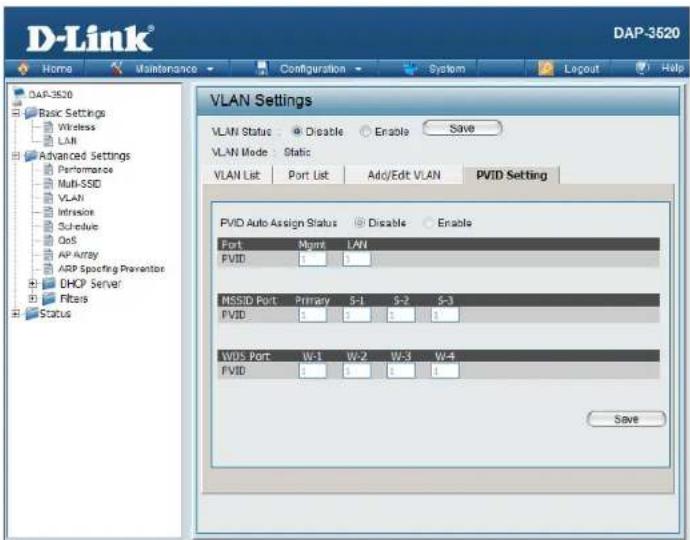Click the Logout icon
The height and width of the screenshot is (540, 690).
coord(546,69)
